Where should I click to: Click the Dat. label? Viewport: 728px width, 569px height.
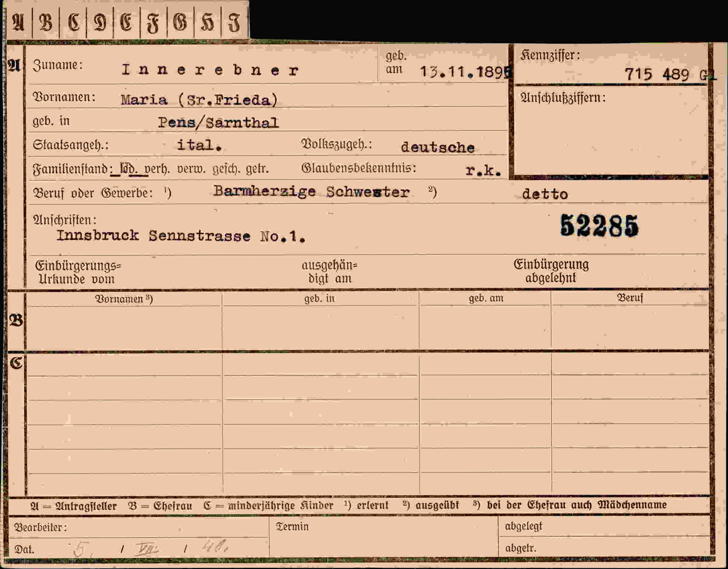click(24, 549)
